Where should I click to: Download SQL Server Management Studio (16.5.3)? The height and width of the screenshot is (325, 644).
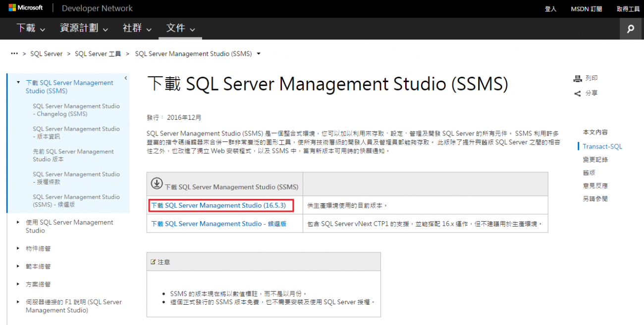pos(218,205)
